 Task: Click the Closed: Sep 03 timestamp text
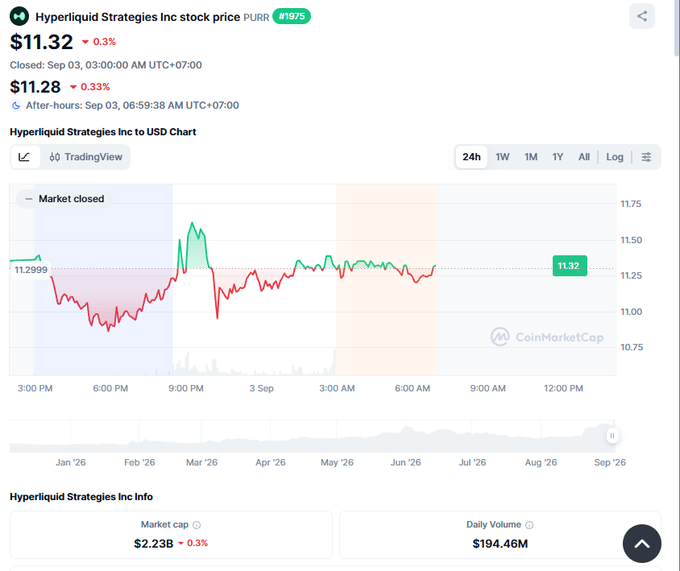point(106,65)
